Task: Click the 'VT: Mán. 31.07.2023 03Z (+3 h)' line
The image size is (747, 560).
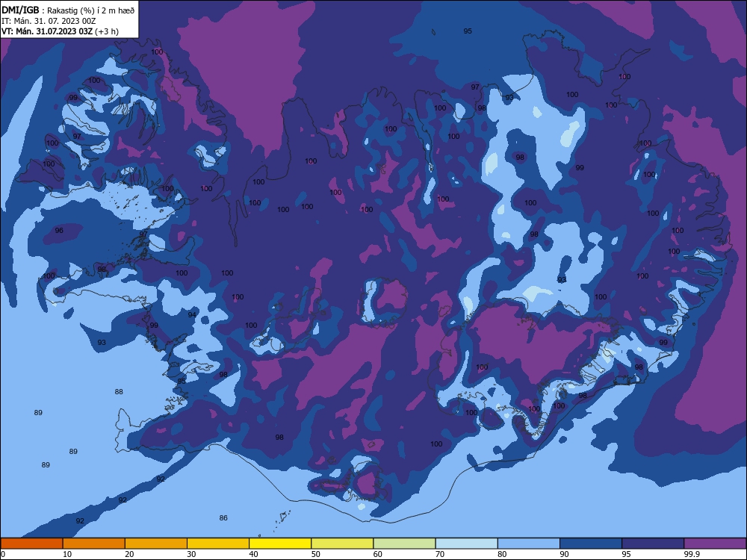Action: tap(60, 31)
